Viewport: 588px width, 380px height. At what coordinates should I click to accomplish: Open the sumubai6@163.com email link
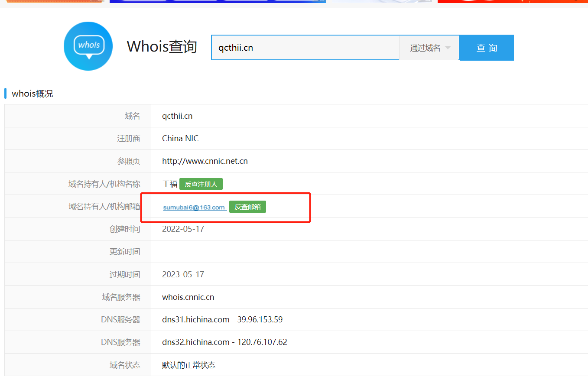click(x=194, y=207)
